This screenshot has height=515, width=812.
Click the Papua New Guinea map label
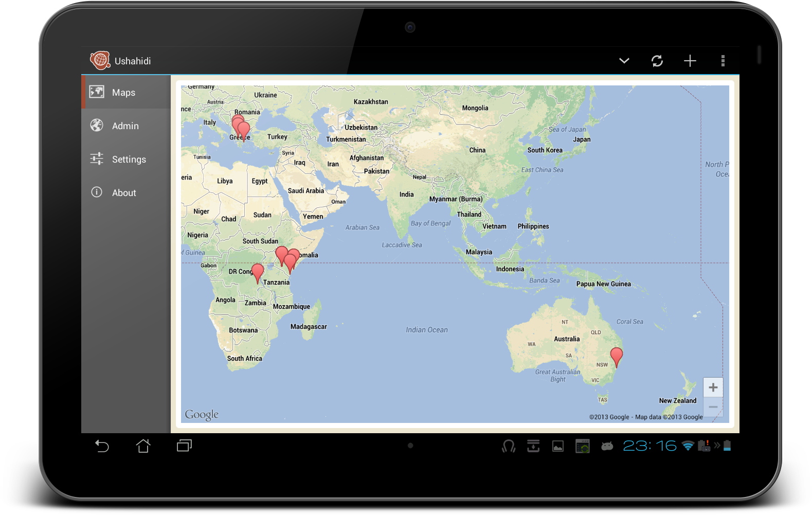click(604, 284)
